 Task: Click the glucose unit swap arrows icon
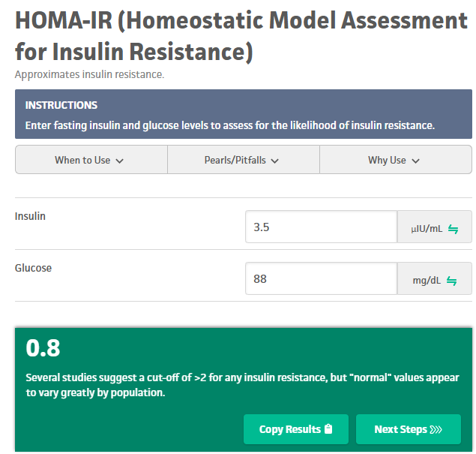[452, 280]
